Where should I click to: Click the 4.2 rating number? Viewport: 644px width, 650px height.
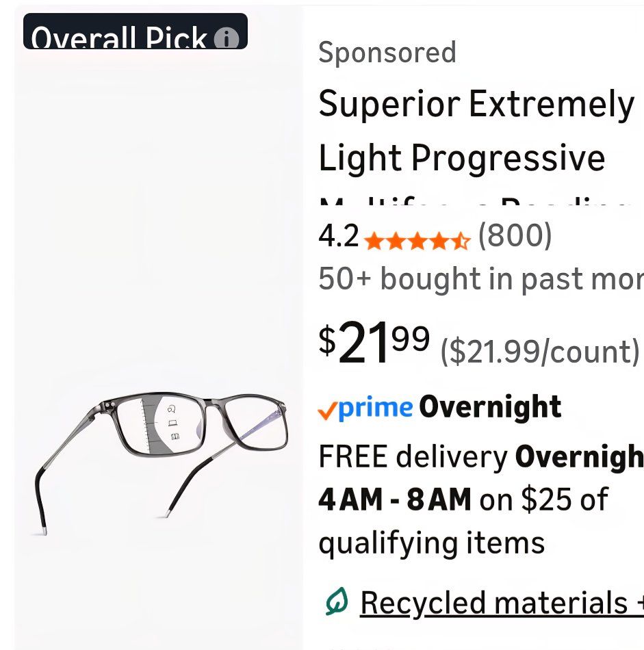[339, 236]
